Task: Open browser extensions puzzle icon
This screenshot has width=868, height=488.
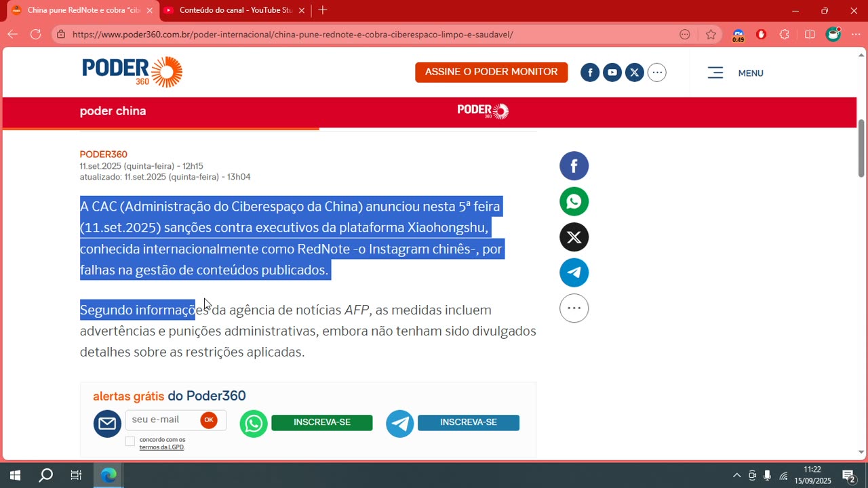Action: (785, 35)
